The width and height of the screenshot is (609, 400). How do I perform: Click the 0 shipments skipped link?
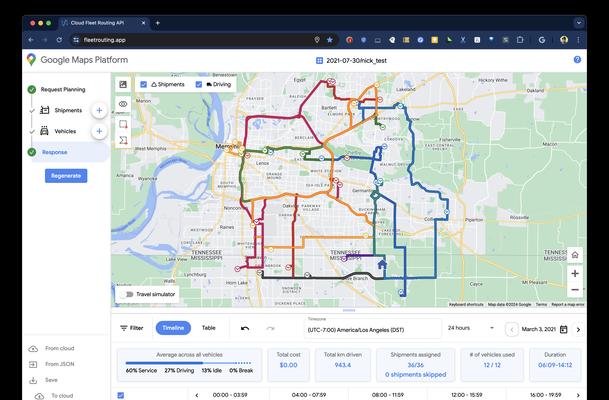415,375
